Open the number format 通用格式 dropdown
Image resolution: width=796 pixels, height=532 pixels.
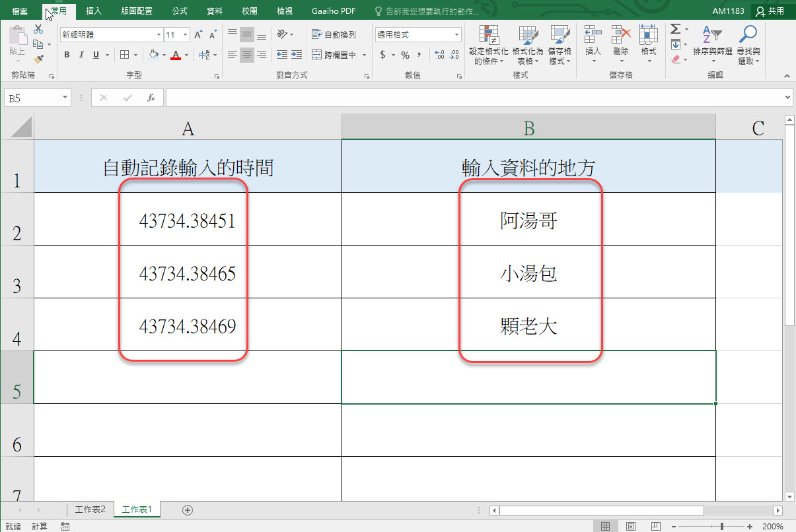[x=456, y=35]
